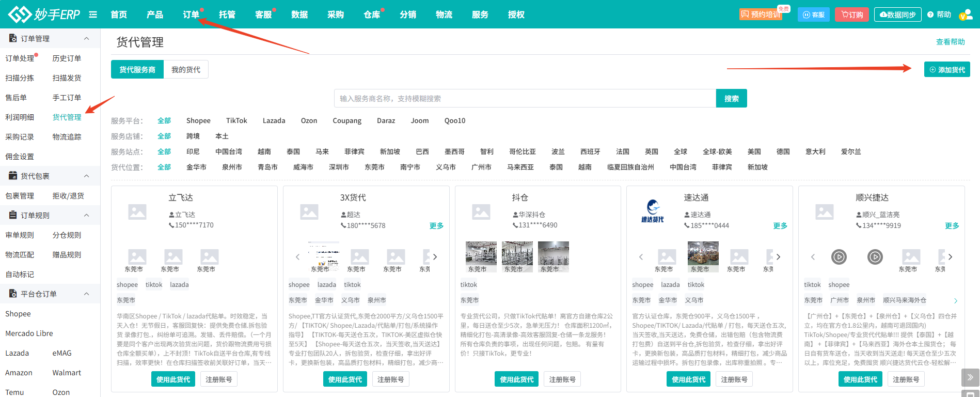
Task: Open warehouse photo in 速达通 card
Action: pos(703,257)
